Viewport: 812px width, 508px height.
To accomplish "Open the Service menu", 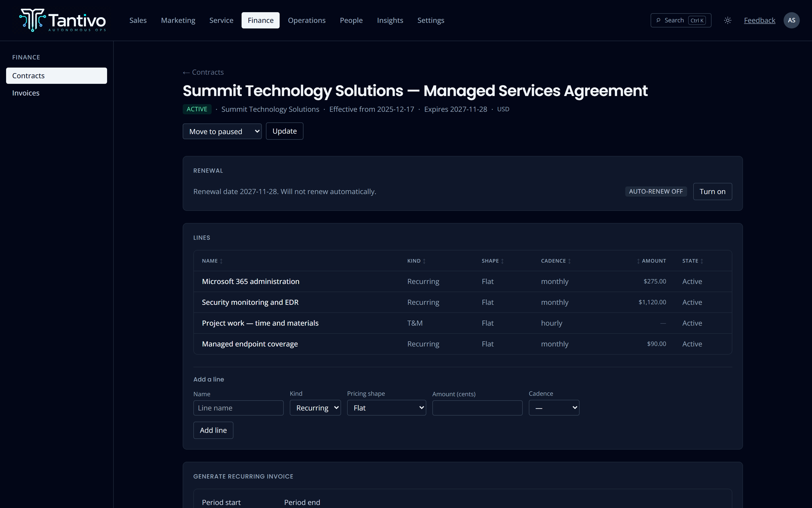I will point(221,21).
